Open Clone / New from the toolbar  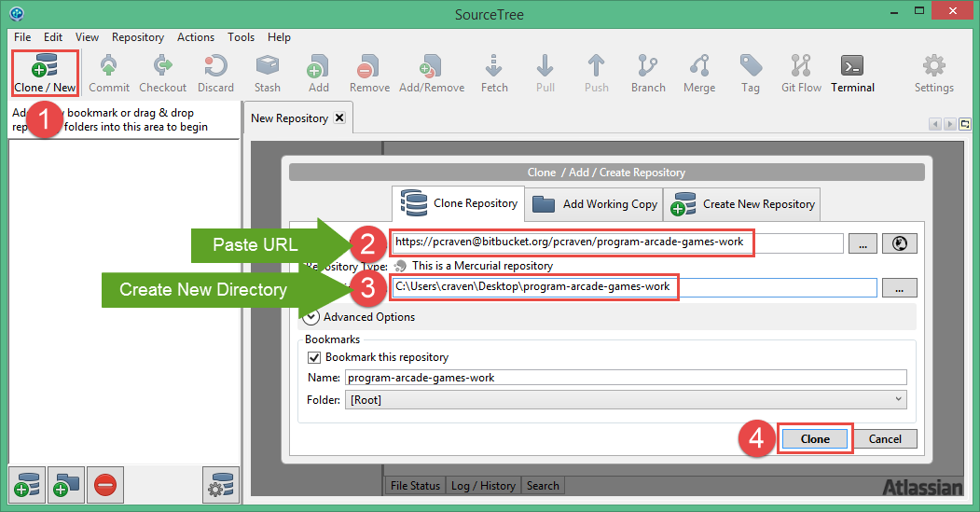(45, 73)
